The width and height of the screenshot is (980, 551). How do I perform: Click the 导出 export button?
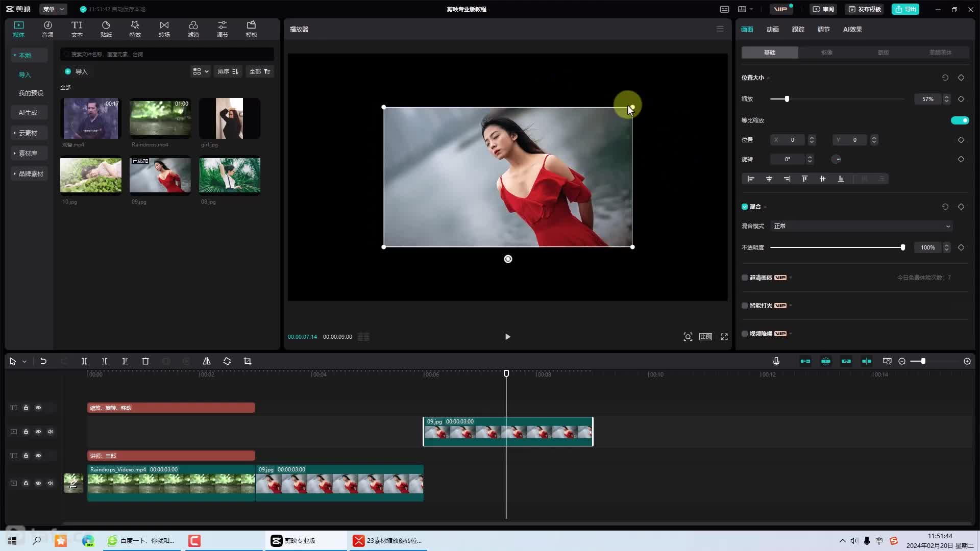coord(905,9)
